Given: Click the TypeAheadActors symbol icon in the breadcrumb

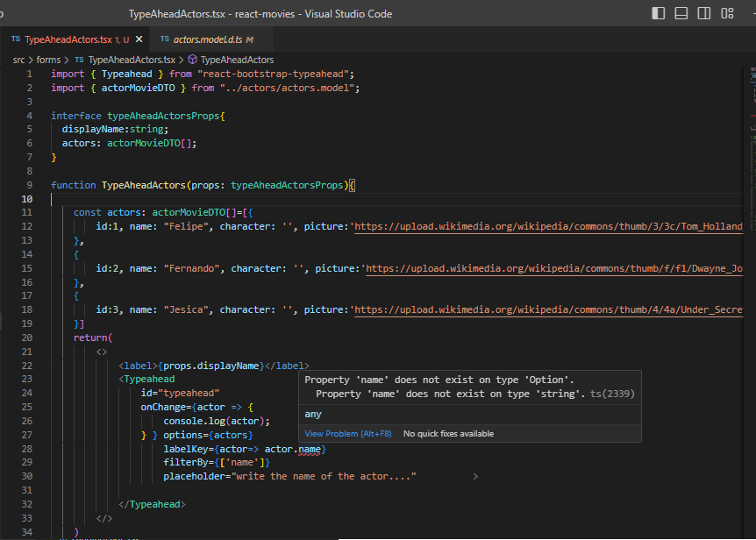Looking at the screenshot, I should tap(192, 60).
